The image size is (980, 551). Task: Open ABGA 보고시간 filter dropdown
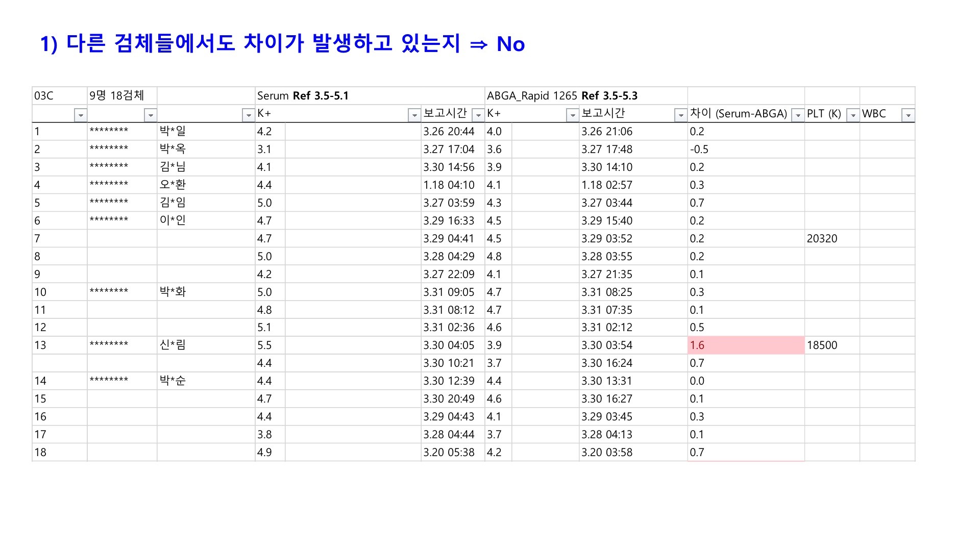coord(681,115)
